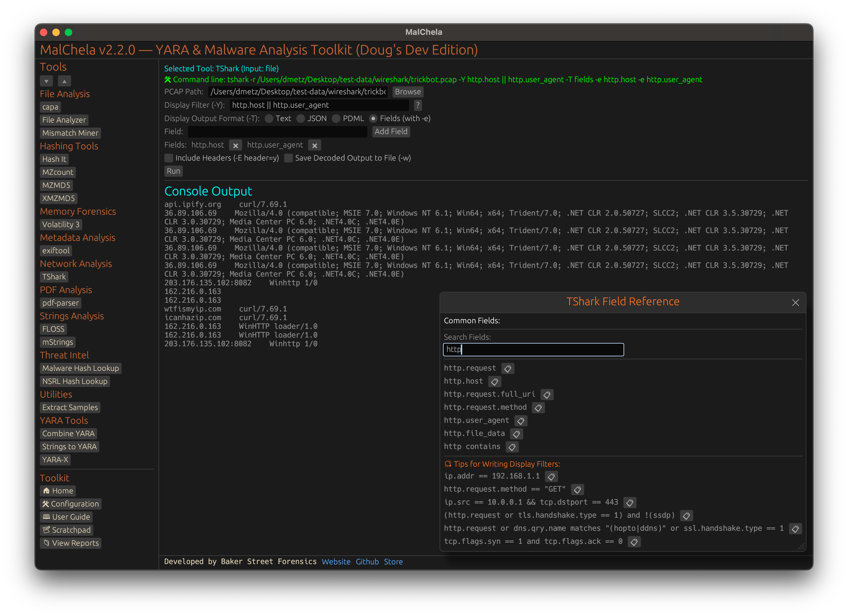Select Fields (with -e) output format
The height and width of the screenshot is (616, 848).
click(400, 119)
